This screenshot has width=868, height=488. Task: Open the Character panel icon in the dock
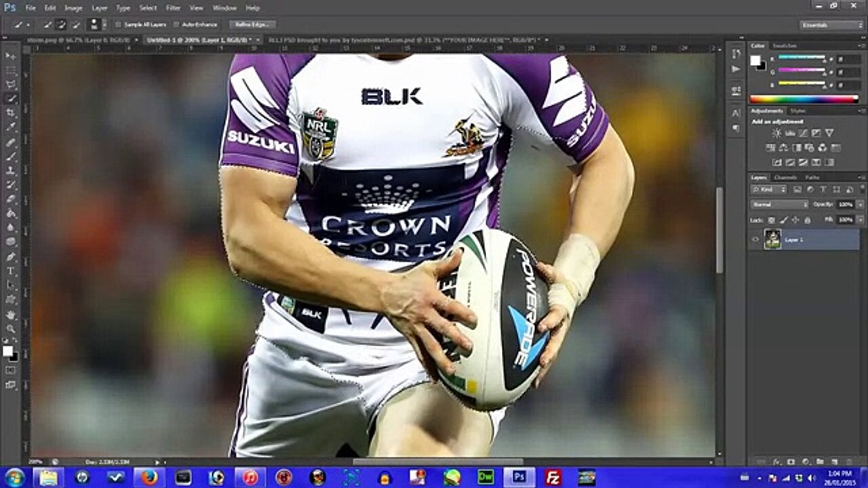point(736,113)
